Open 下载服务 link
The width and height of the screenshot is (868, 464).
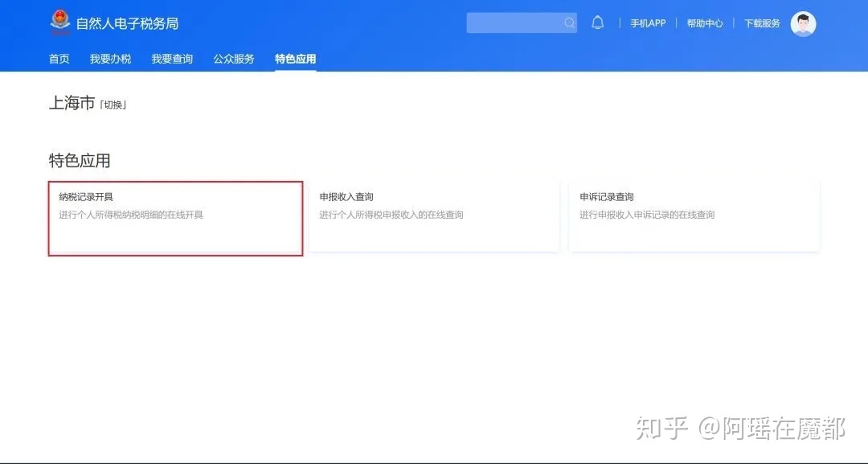click(x=762, y=23)
